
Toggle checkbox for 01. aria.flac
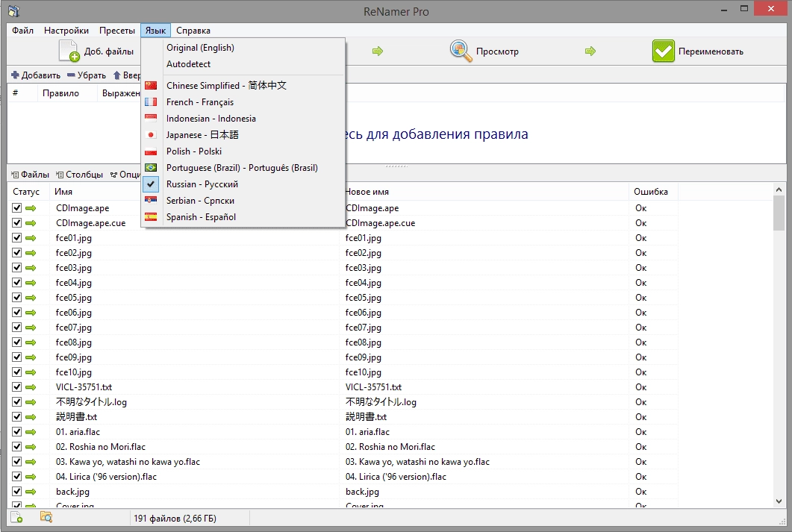click(16, 431)
